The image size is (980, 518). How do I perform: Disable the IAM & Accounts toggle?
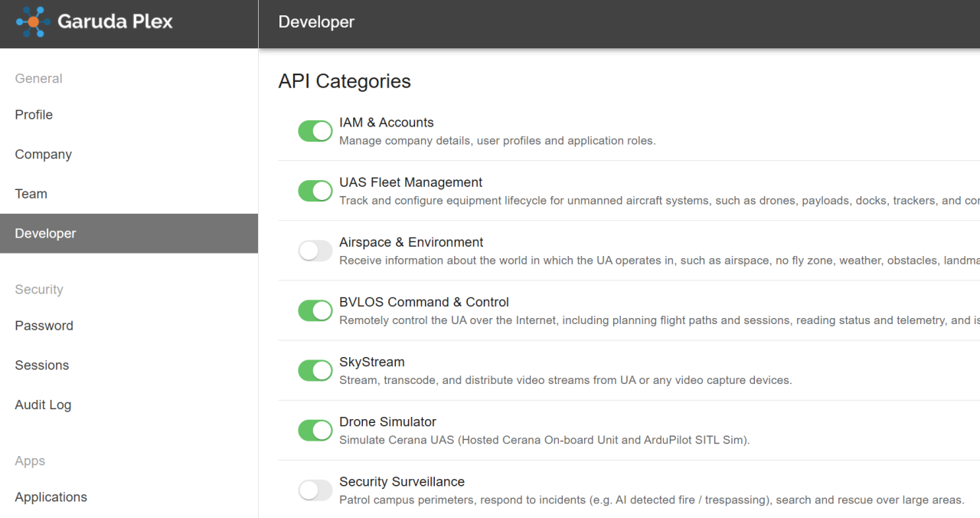[315, 131]
